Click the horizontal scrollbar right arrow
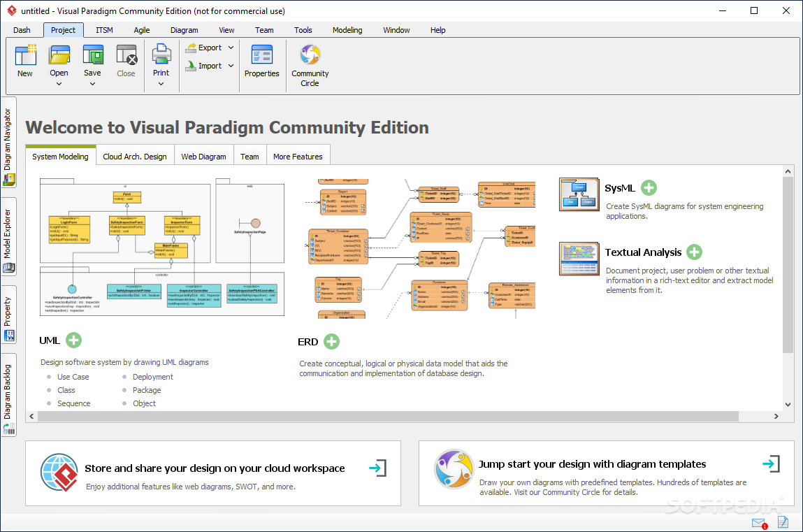Screen dimensions: 803x532 click(776, 416)
